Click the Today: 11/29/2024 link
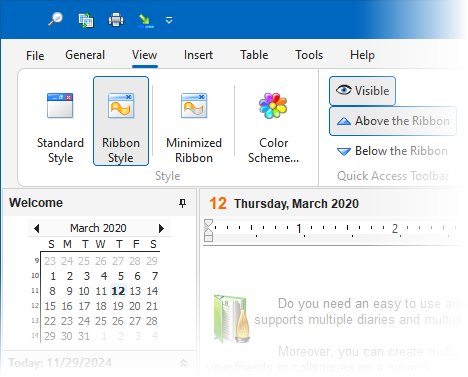The image size is (468, 377). [60, 363]
